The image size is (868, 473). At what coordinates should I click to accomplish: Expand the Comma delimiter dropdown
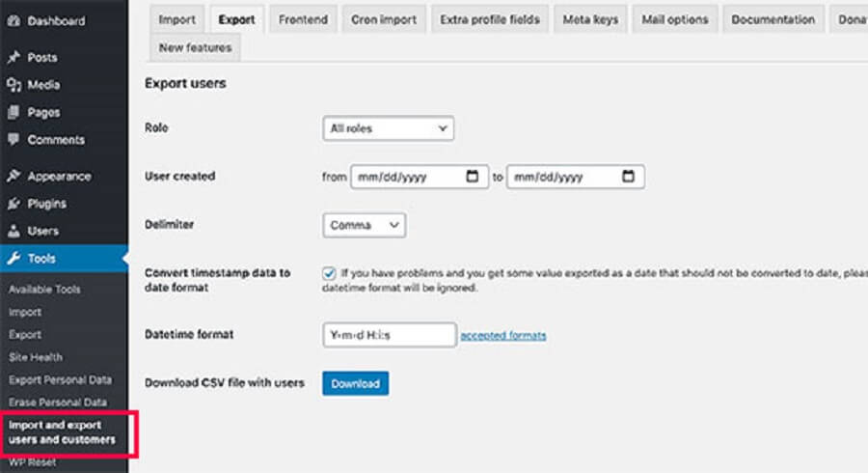pos(364,226)
